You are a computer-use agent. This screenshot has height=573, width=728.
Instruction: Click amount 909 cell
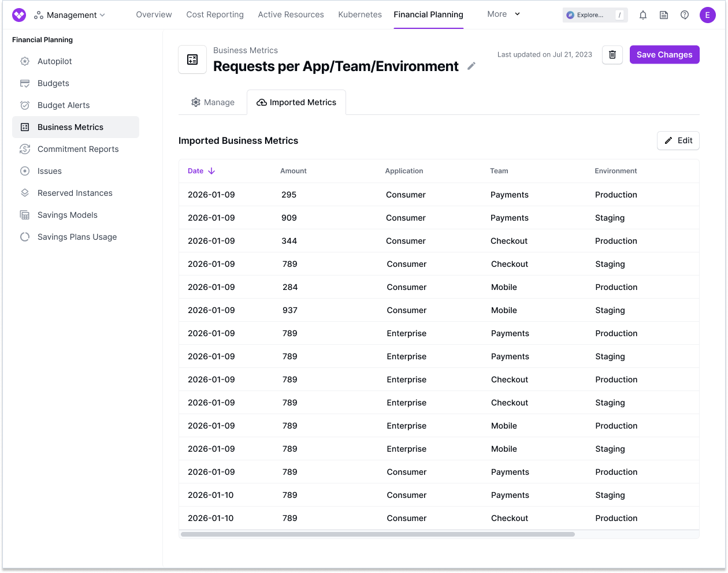[289, 218]
